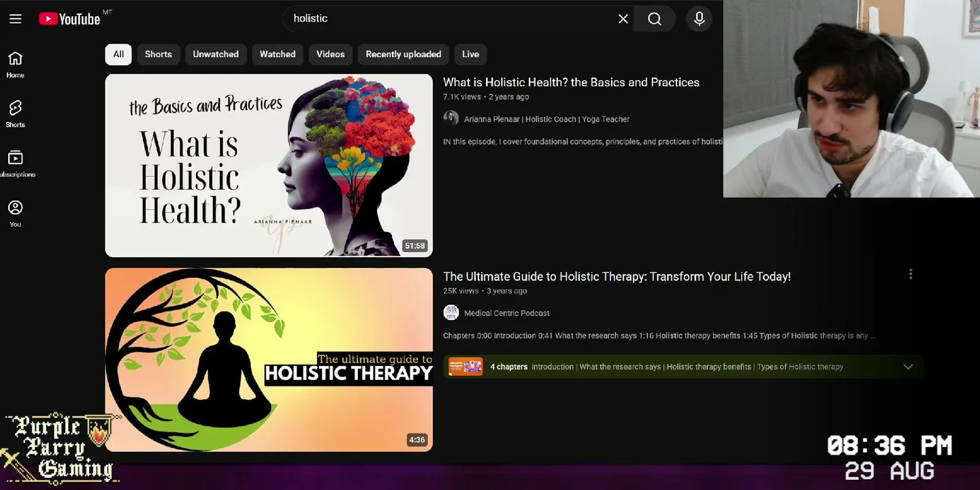Open the What is Holistic Health title
The image size is (980, 490).
[x=571, y=82]
